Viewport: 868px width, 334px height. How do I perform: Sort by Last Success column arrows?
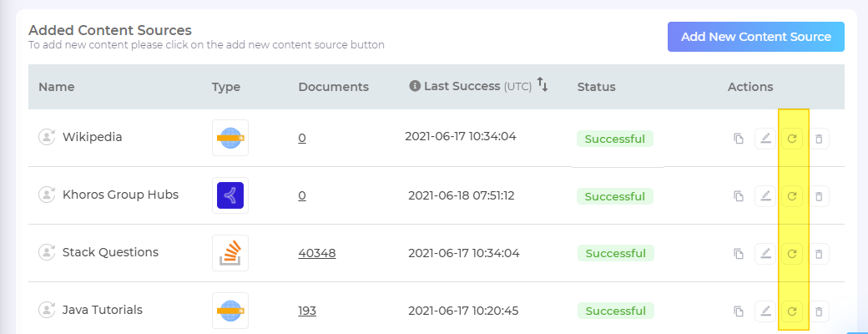click(x=542, y=85)
